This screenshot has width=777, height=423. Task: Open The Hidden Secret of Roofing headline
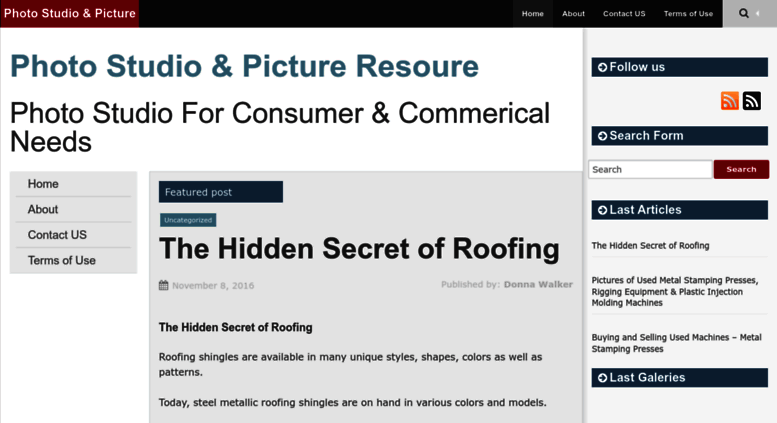coord(359,248)
